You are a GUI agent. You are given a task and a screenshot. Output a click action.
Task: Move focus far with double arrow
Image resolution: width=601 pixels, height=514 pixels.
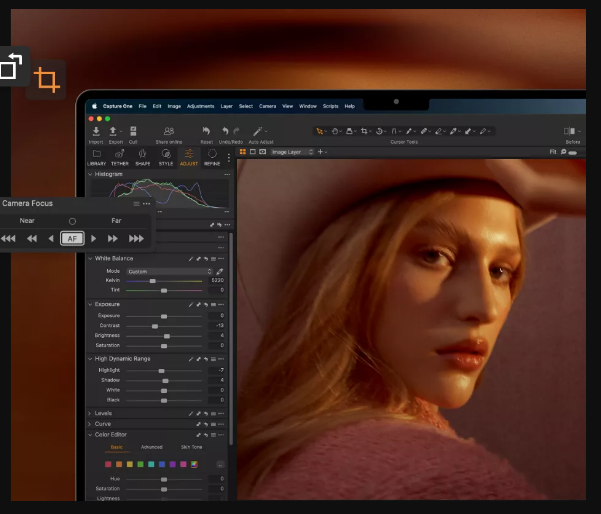click(x=113, y=238)
